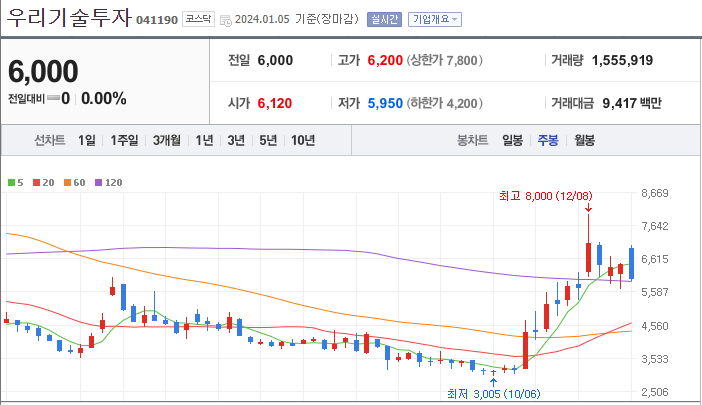Viewport: 702px width, 405px height.
Task: Click the 코스닥 market badge
Action: pos(198,19)
